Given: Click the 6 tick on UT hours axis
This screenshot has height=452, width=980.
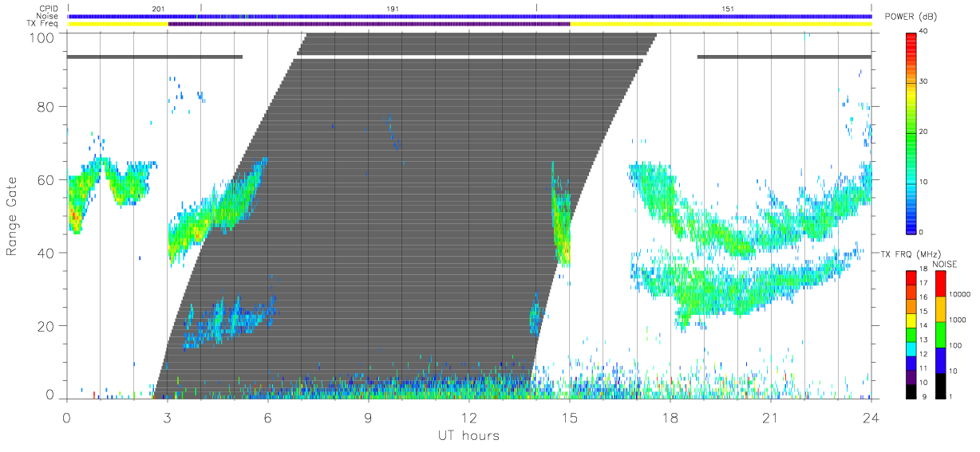Looking at the screenshot, I should coord(267,417).
